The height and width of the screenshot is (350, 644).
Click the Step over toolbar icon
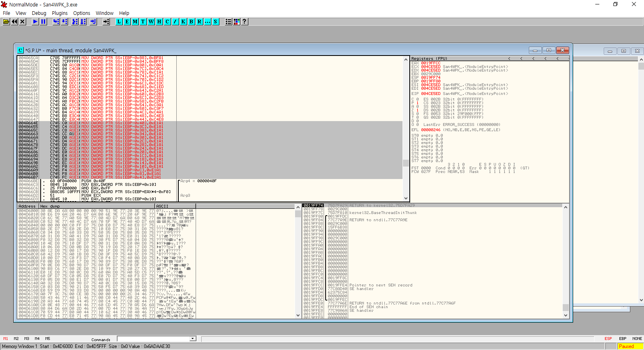pos(64,22)
